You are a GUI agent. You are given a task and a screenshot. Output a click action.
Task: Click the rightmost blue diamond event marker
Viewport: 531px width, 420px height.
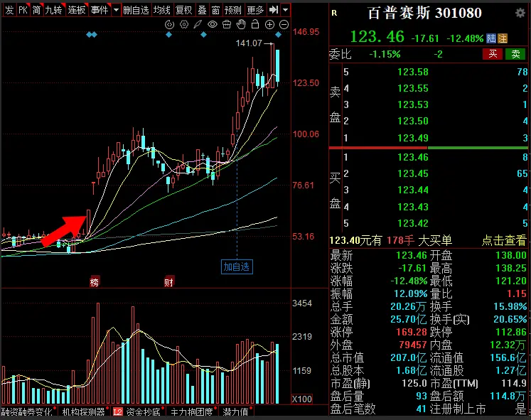click(x=279, y=35)
